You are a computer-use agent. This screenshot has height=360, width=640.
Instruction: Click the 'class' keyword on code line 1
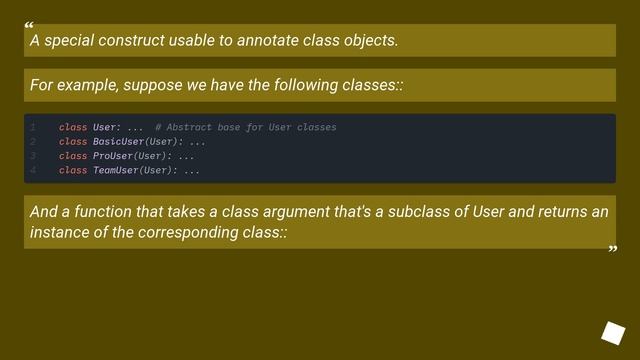pyautogui.click(x=73, y=127)
